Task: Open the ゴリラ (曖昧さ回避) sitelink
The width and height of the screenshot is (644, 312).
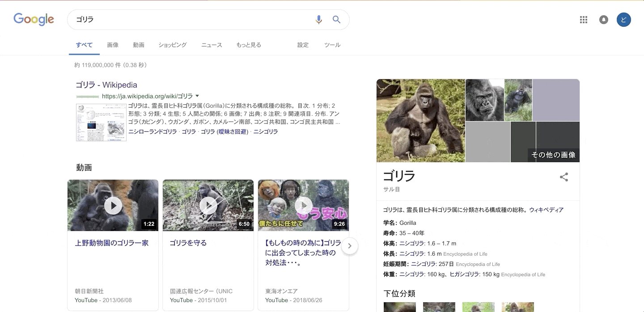Action: [x=224, y=132]
